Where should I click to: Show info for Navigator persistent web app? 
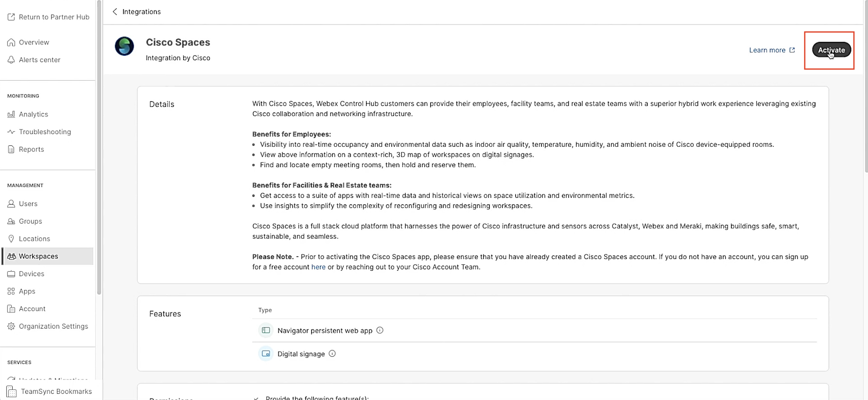pyautogui.click(x=380, y=330)
